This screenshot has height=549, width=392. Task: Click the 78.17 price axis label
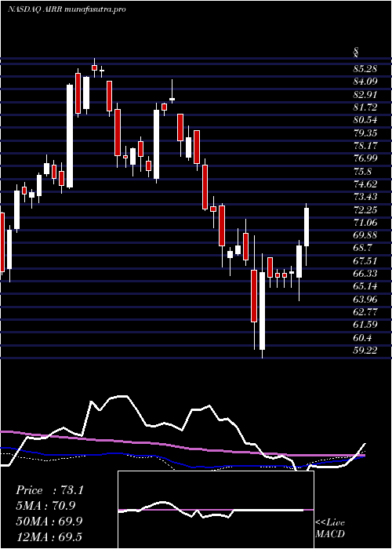pos(365,146)
